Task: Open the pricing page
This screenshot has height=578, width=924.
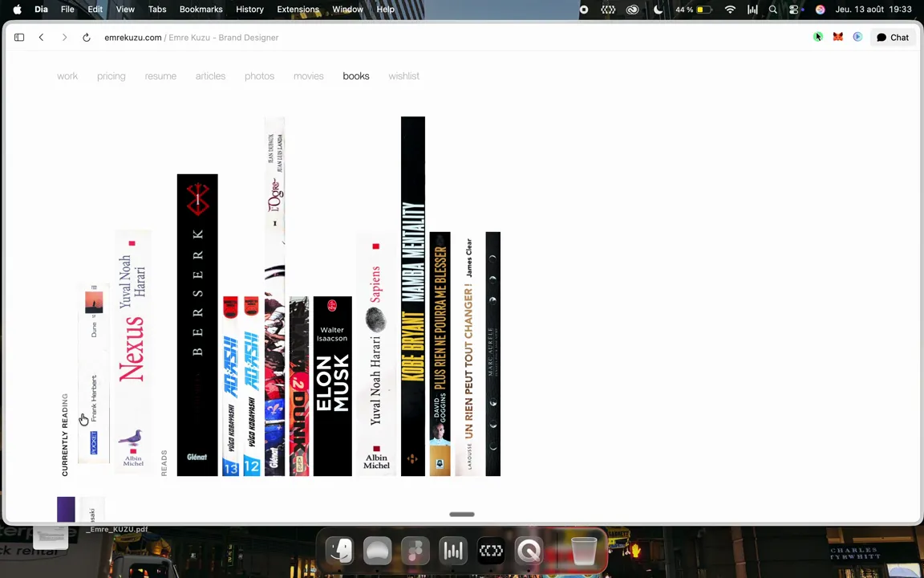Action: [x=111, y=76]
